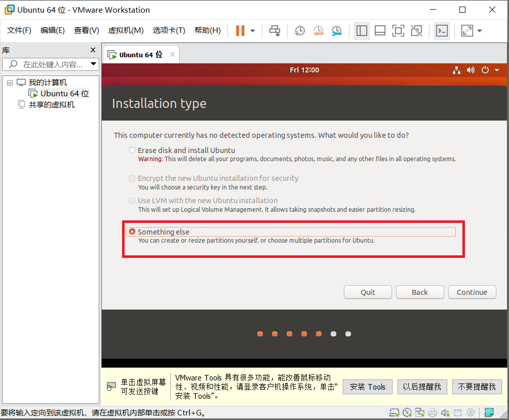Viewport: 509px width, 420px height.
Task: Open the Ubuntu system menu arrow
Action: [x=497, y=70]
